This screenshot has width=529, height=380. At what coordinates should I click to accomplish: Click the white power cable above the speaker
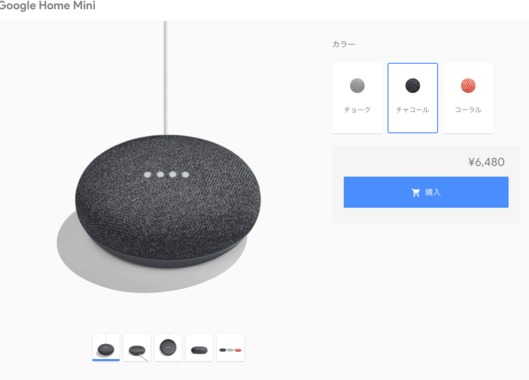165,78
